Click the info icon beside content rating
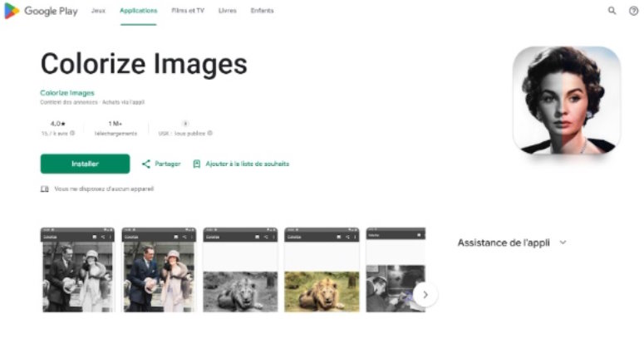 [x=210, y=133]
